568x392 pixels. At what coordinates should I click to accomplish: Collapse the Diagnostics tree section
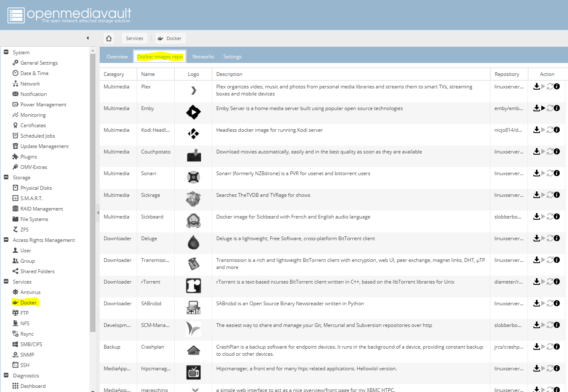6,375
